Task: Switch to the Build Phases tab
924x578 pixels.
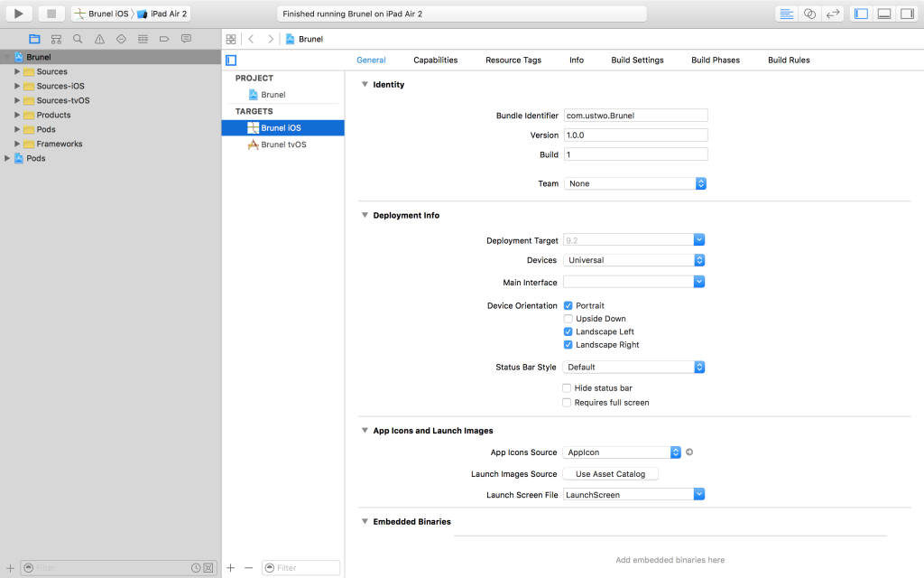Action: 716,61
